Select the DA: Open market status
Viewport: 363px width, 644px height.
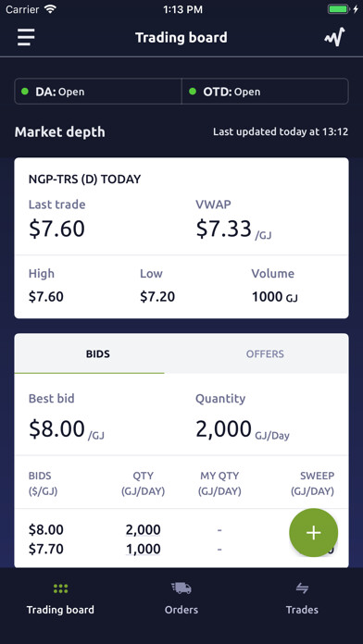click(98, 92)
